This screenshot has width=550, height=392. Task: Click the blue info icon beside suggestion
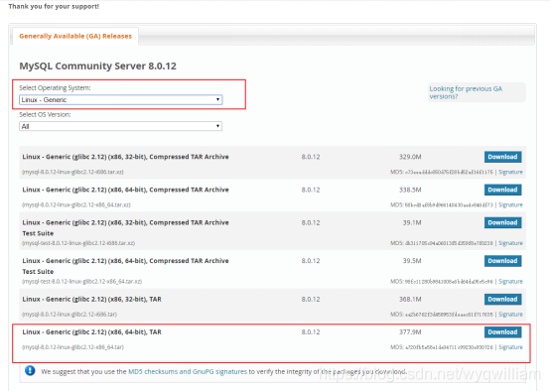click(30, 370)
